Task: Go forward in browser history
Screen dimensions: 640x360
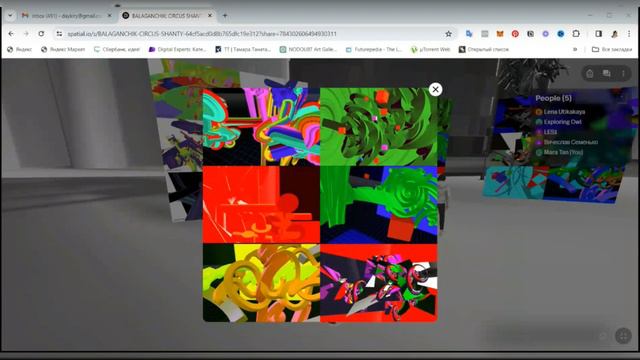Action: [x=26, y=34]
